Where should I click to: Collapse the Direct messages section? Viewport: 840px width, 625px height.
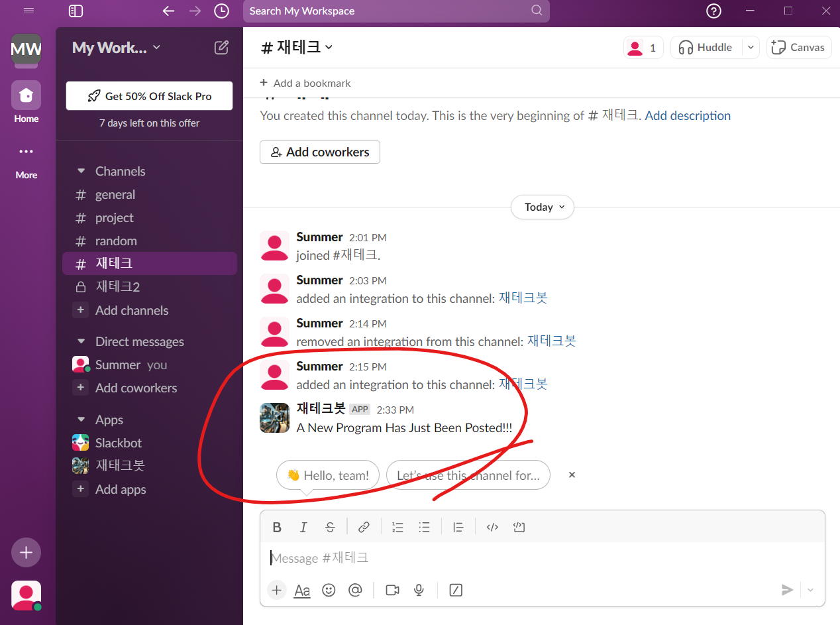coord(81,341)
